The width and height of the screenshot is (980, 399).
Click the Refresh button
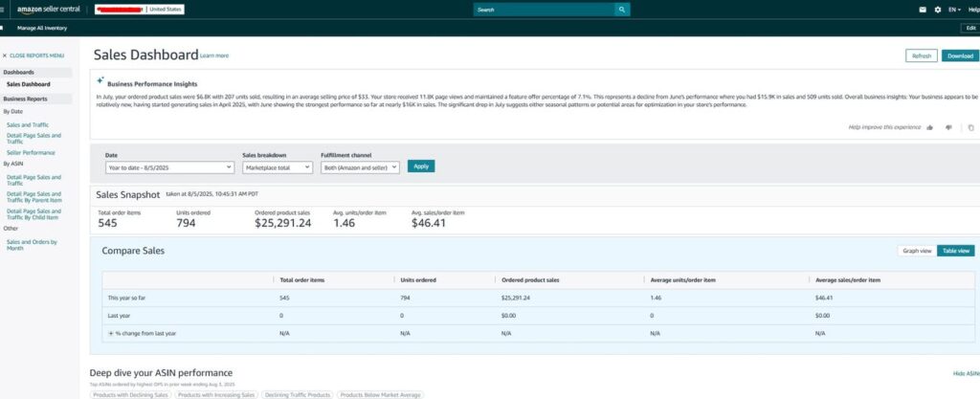922,55
